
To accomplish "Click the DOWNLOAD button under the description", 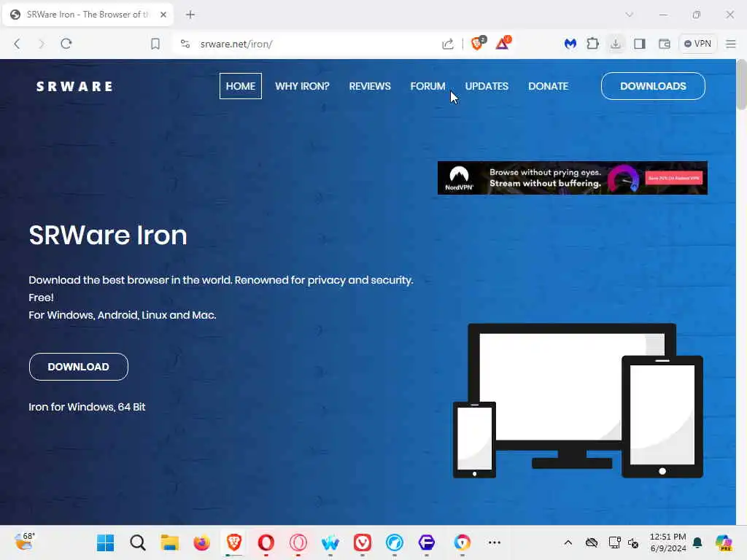I will pos(79,367).
